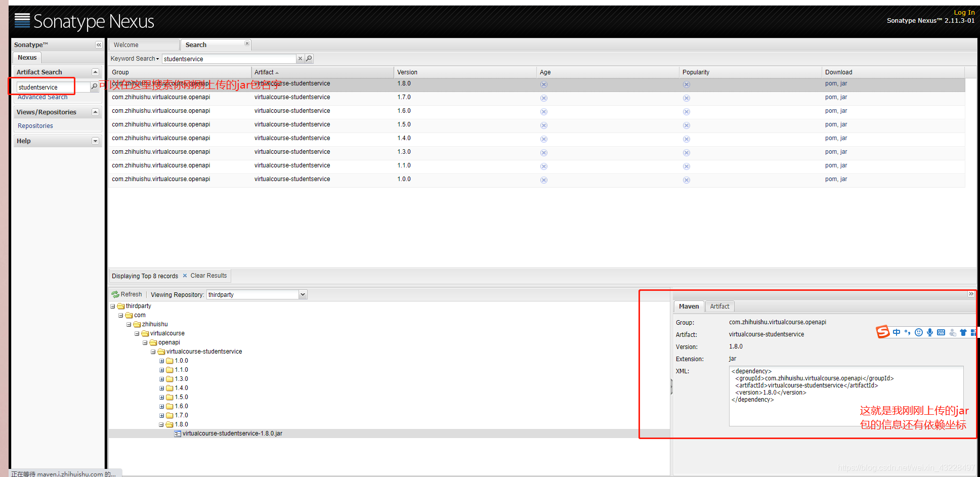Click the popularity icon in 1.4.0 row
Viewport: 980px width, 477px height.
tap(687, 139)
